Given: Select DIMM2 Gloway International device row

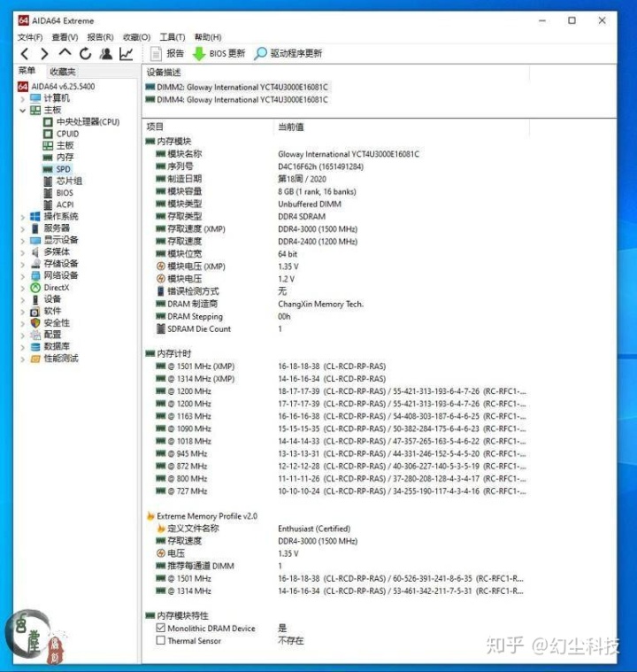Looking at the screenshot, I should 237,88.
